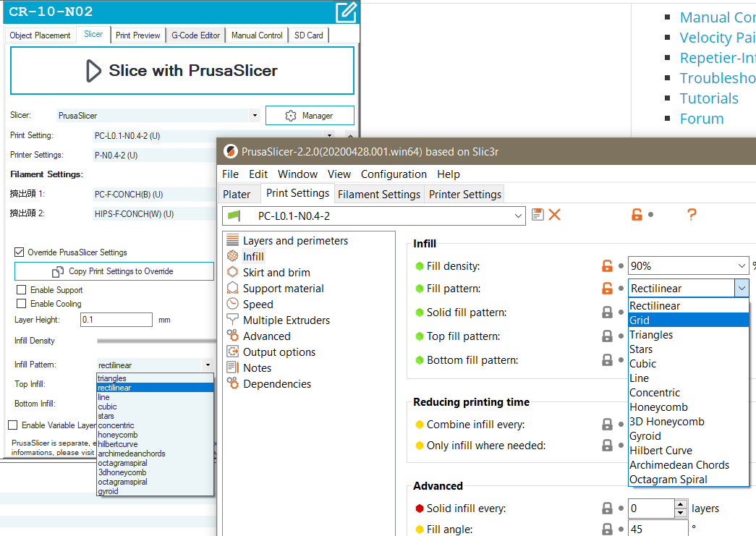
Task: Open the Infill Pattern rectilinear dropdown
Action: pyautogui.click(x=208, y=365)
